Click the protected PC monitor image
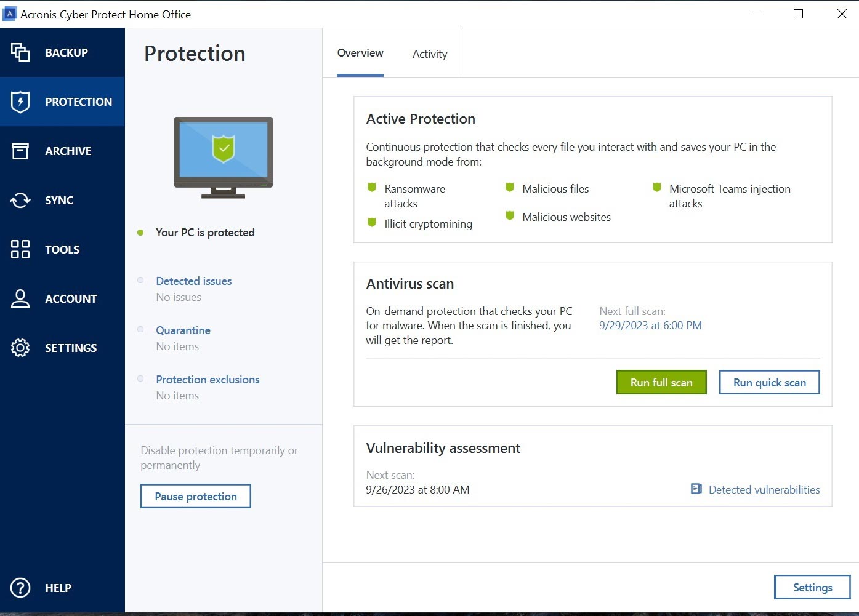Image resolution: width=859 pixels, height=616 pixels. click(x=224, y=157)
